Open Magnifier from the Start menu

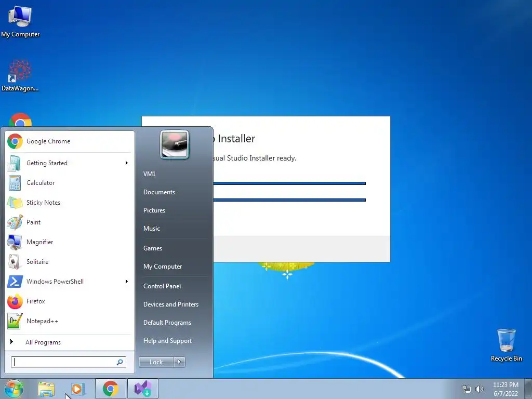pos(69,242)
